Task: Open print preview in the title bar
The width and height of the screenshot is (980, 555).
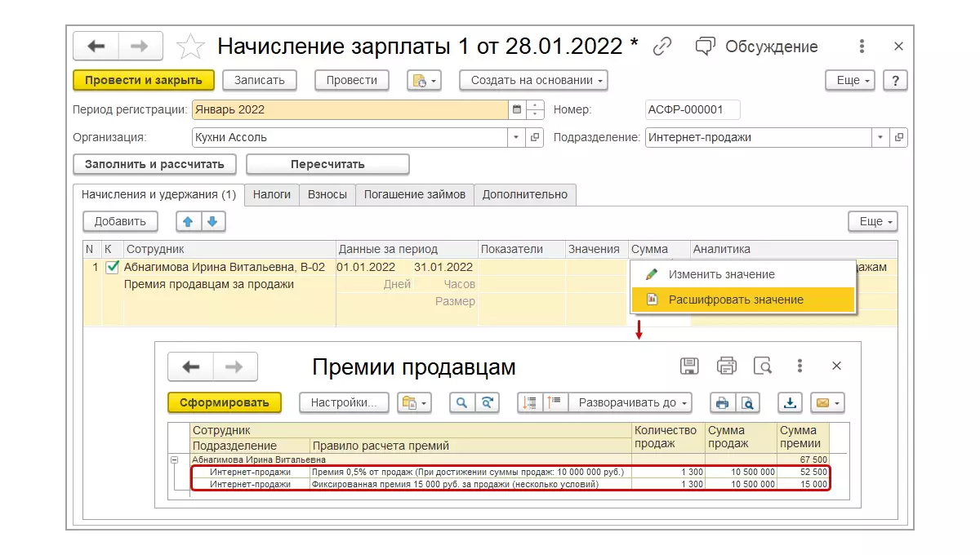Action: [763, 366]
